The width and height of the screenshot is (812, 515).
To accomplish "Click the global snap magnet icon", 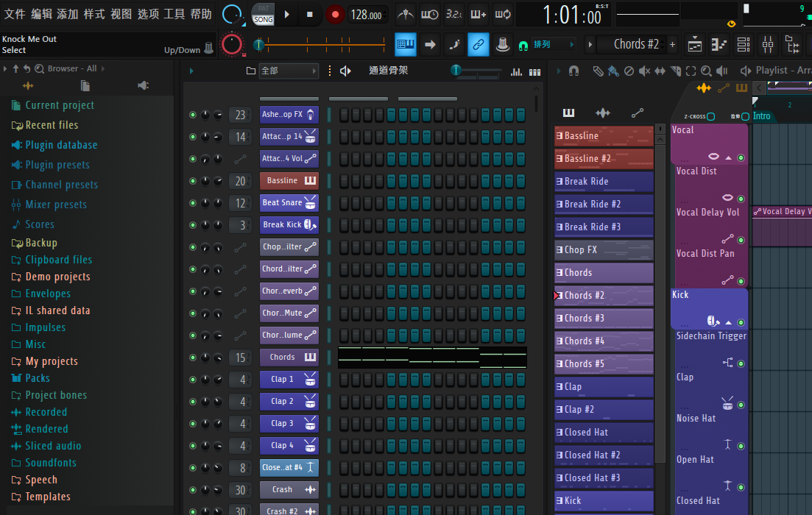I will click(523, 46).
